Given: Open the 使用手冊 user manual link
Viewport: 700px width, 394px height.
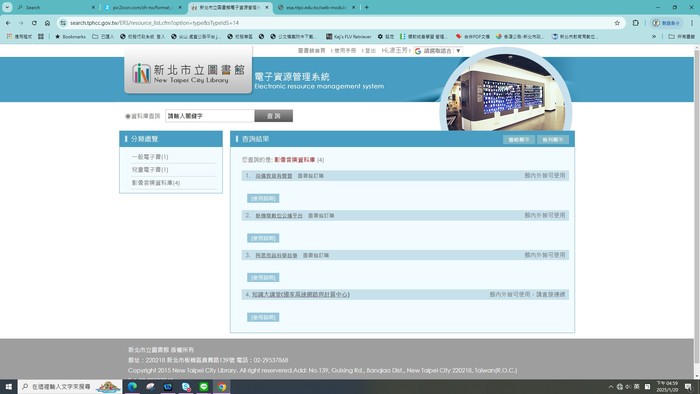Looking at the screenshot, I should pos(345,51).
